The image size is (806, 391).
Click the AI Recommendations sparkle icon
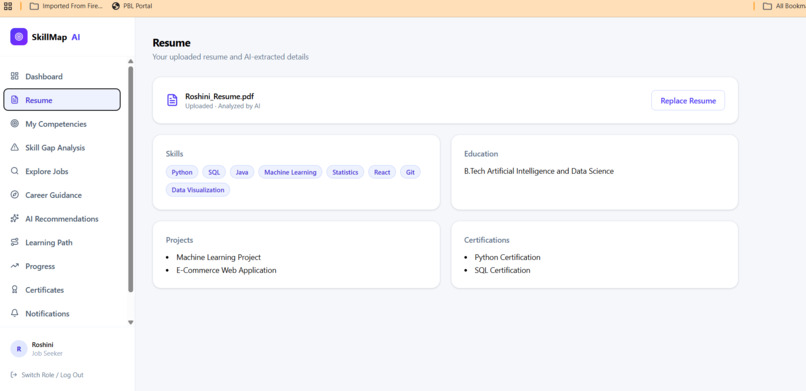14,218
